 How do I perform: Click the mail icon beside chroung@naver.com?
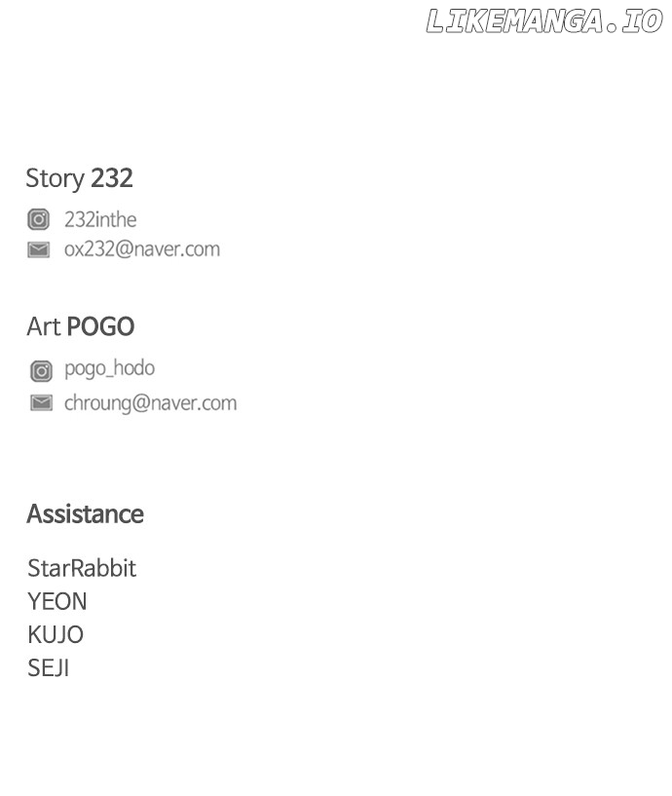pyautogui.click(x=41, y=403)
